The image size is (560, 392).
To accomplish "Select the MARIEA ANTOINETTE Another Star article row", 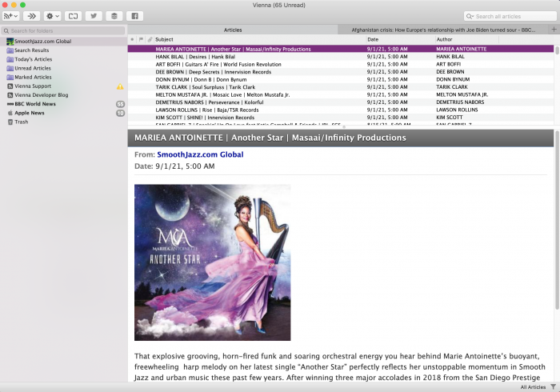I will click(x=341, y=49).
